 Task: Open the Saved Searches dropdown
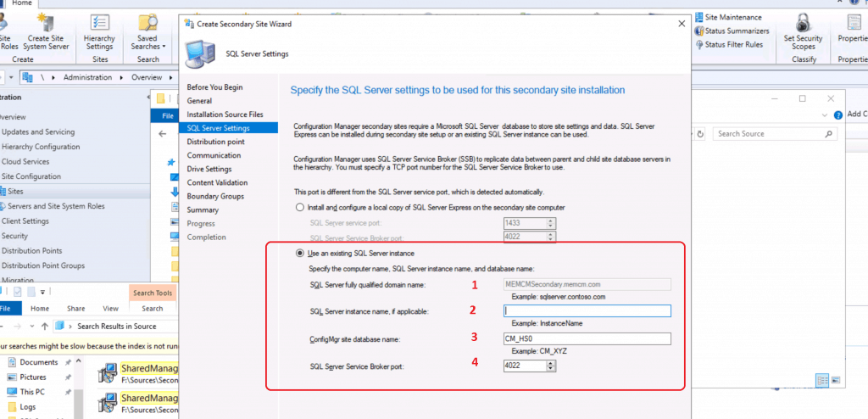pos(147,32)
